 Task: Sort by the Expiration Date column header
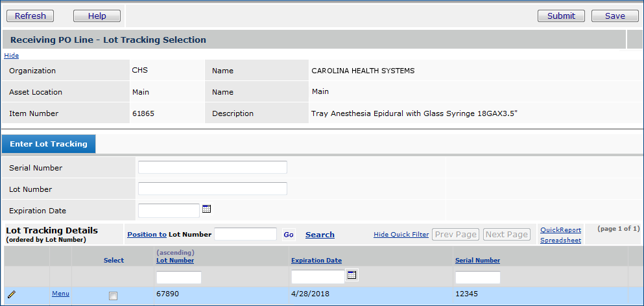(316, 261)
